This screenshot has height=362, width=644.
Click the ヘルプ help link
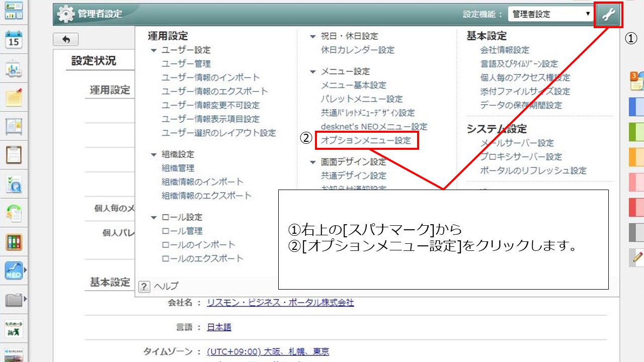point(166,287)
